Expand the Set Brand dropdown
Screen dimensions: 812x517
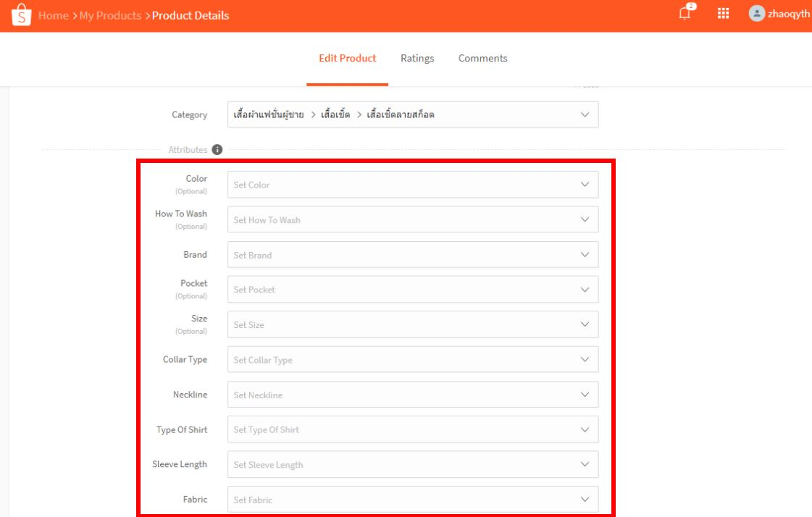coord(413,254)
